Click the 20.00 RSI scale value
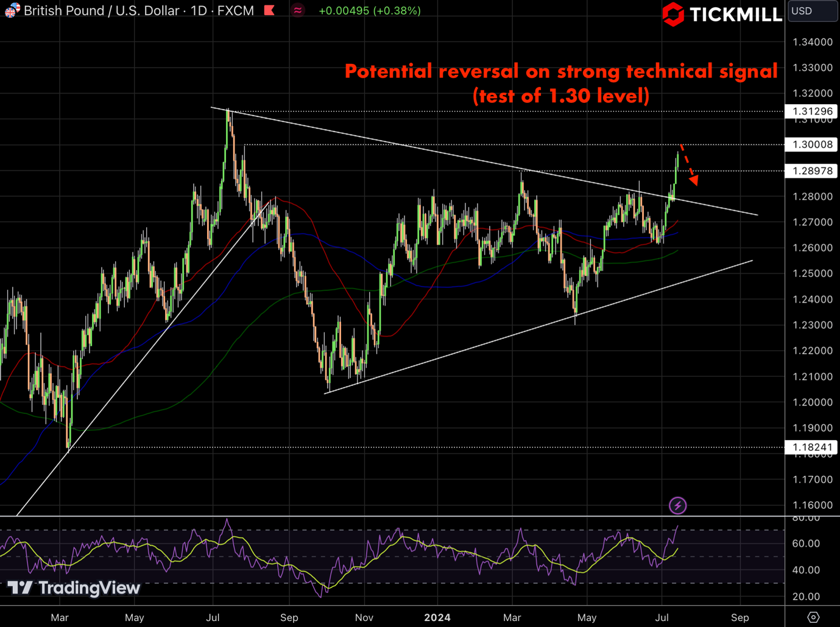840x627 pixels. point(806,597)
